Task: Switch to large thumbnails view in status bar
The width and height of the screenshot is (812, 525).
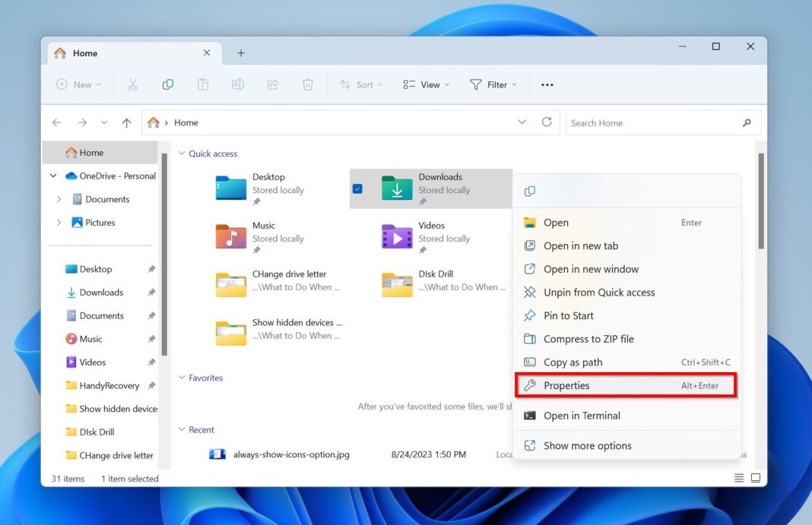Action: click(755, 478)
